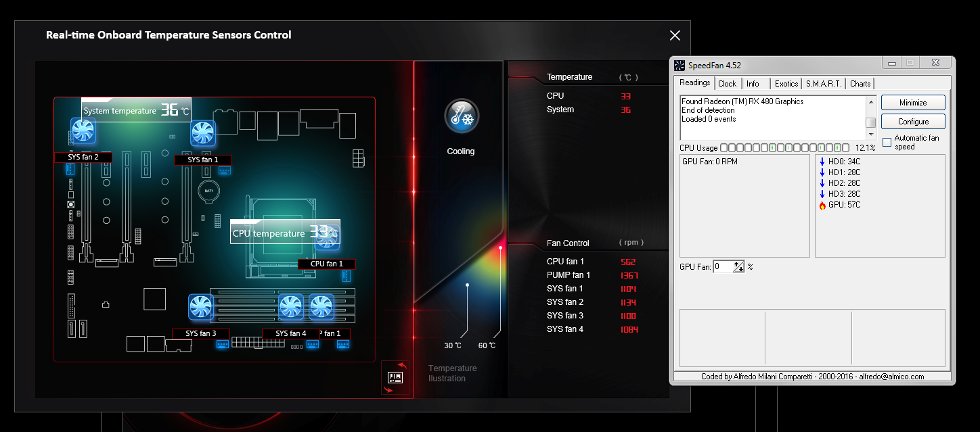Click the CPU fan 1 rpm value 562

[x=627, y=262]
